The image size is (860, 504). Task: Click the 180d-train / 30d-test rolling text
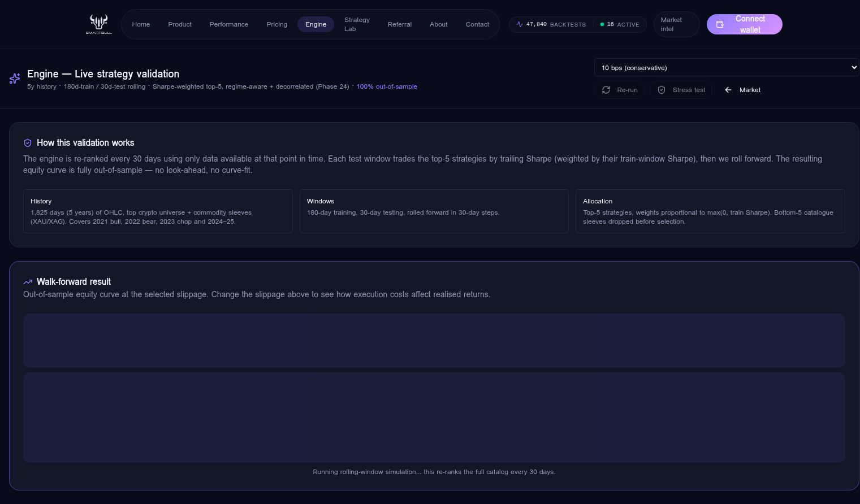click(105, 86)
